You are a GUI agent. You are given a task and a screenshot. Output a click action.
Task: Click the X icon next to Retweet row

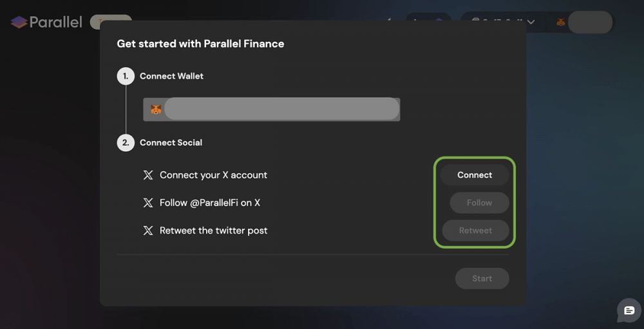(148, 230)
